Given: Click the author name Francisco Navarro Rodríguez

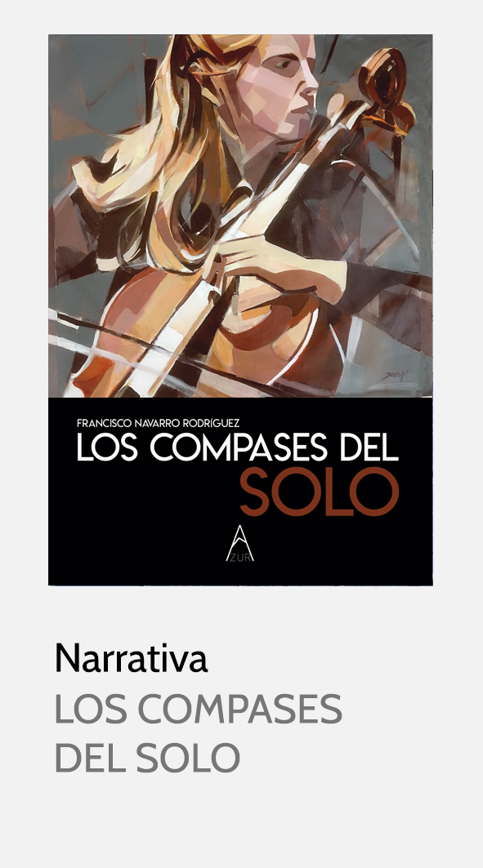Looking at the screenshot, I should (x=158, y=423).
